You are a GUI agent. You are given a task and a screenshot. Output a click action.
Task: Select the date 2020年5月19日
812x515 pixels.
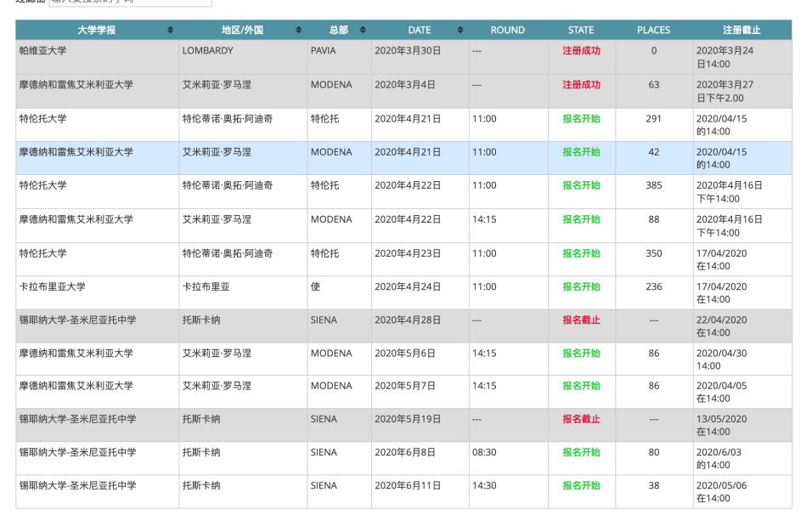pos(408,419)
